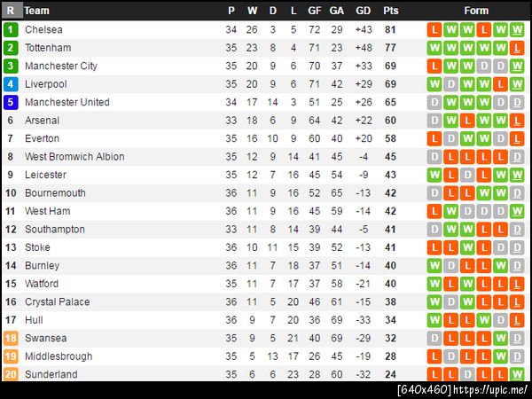
Task: Click Swansea's orange rank 18 badge
Action: [x=11, y=338]
